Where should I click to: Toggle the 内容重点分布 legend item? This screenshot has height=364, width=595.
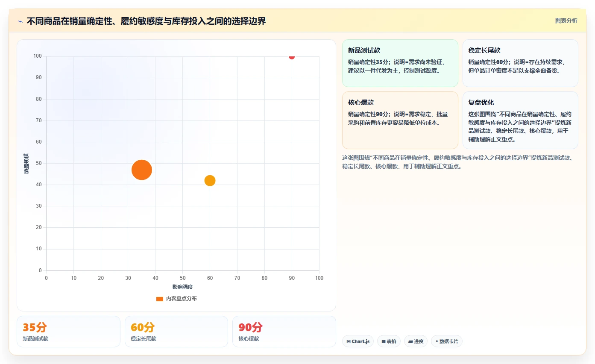click(176, 299)
